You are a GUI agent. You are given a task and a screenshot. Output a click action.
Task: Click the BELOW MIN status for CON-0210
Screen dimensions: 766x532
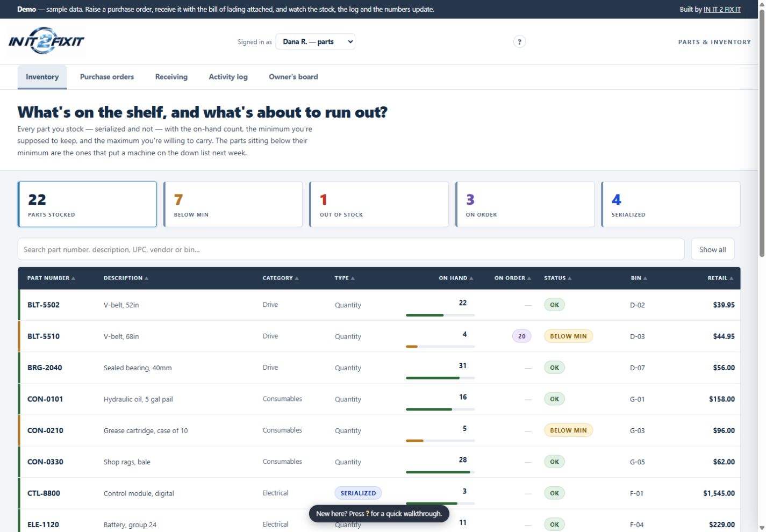coord(568,430)
